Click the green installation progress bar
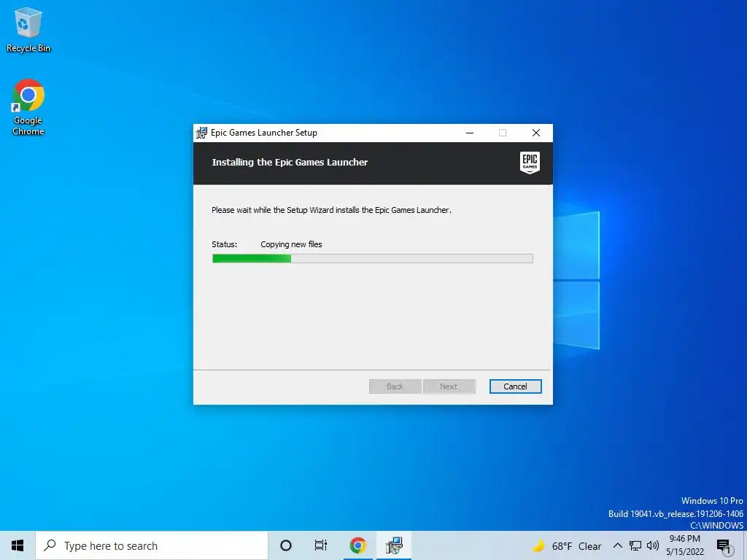The height and width of the screenshot is (560, 747). tap(373, 259)
